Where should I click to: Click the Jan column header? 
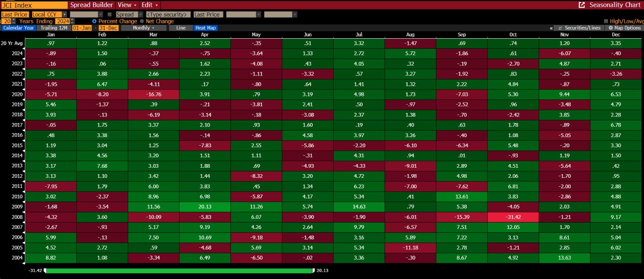point(51,35)
